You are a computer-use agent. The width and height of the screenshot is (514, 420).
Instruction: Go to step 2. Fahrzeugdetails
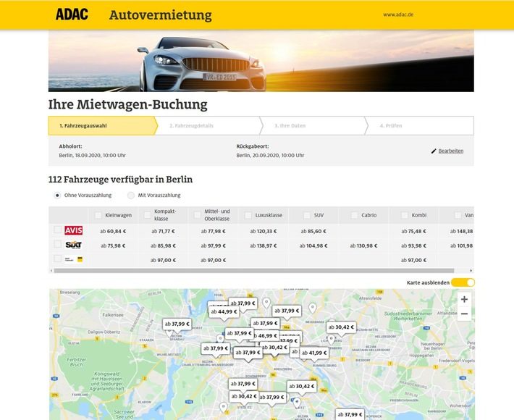pyautogui.click(x=208, y=125)
